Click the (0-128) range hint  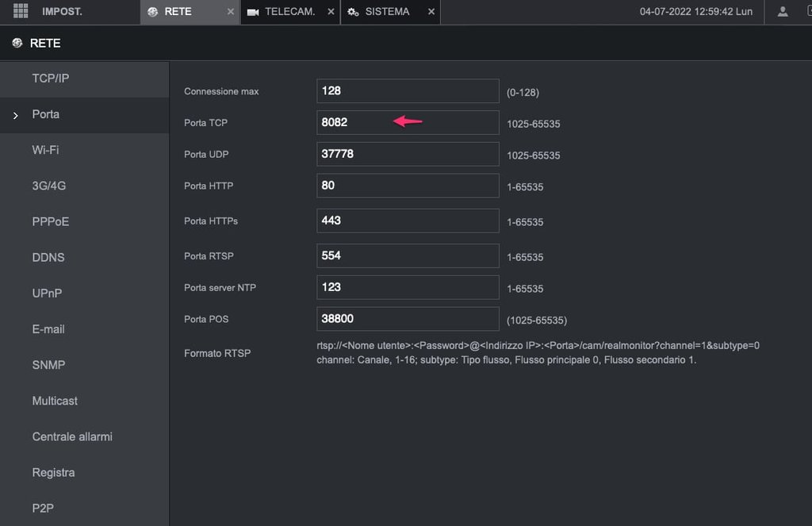tap(523, 93)
